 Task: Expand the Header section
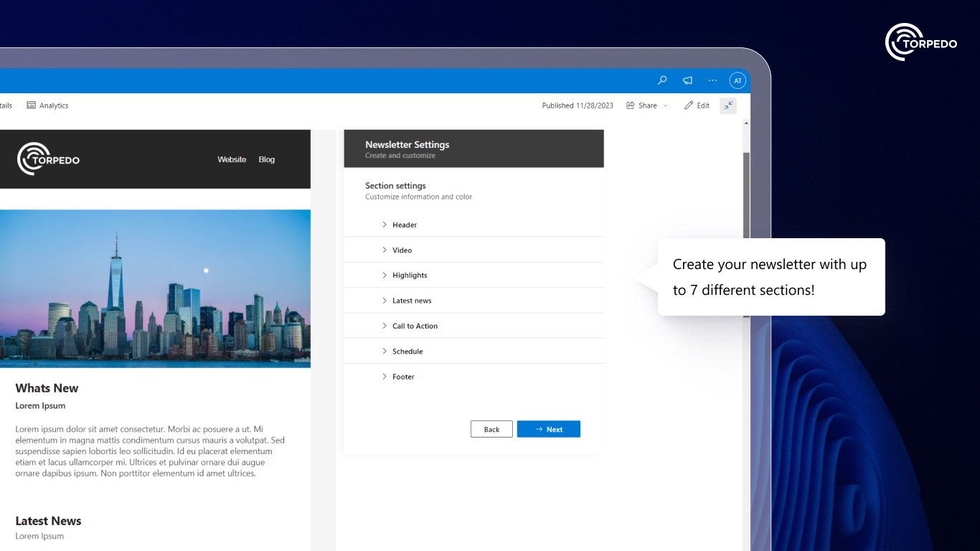[473, 225]
